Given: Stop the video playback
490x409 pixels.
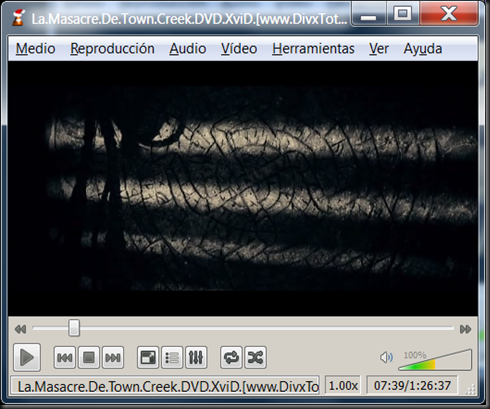Looking at the screenshot, I should pyautogui.click(x=89, y=357).
